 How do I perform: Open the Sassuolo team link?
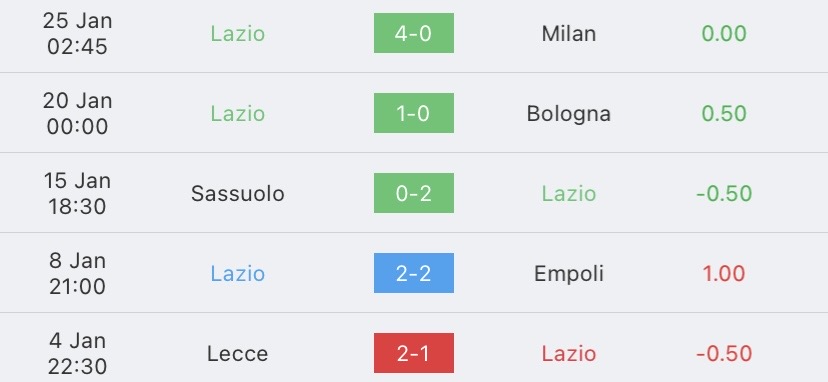click(x=238, y=193)
